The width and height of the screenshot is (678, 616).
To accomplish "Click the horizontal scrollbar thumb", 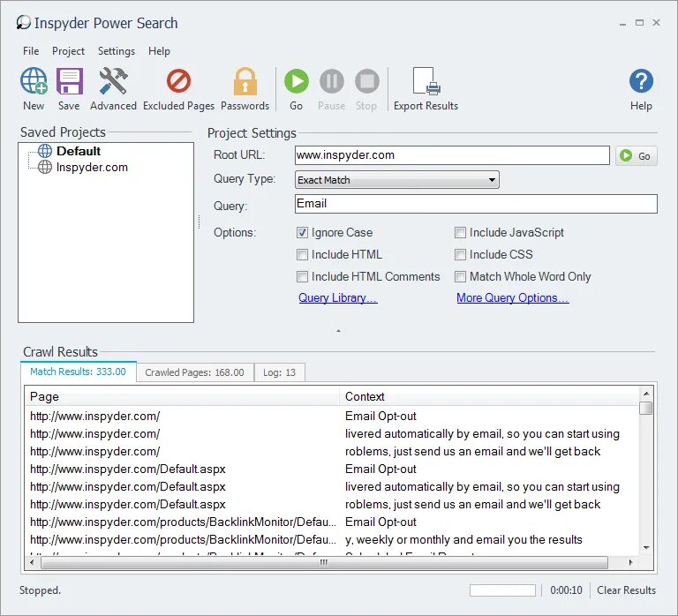I will pos(324,562).
